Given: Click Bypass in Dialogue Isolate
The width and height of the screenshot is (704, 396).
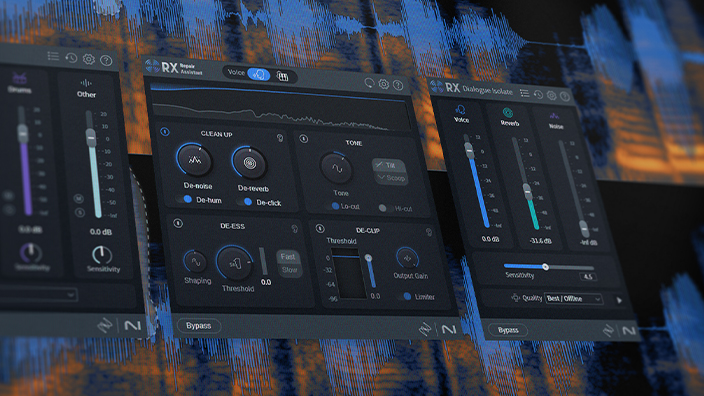Looking at the screenshot, I should coord(508,330).
